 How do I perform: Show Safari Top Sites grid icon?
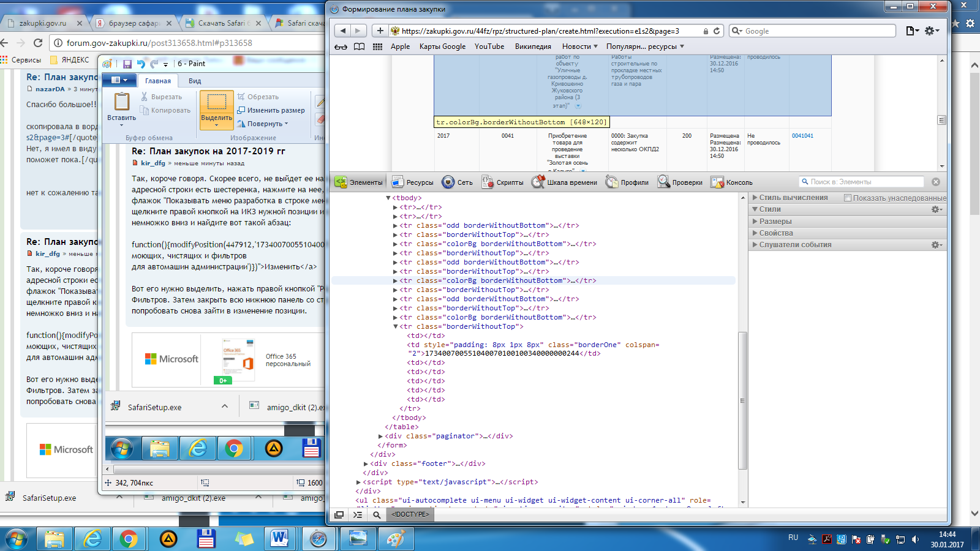(x=377, y=47)
